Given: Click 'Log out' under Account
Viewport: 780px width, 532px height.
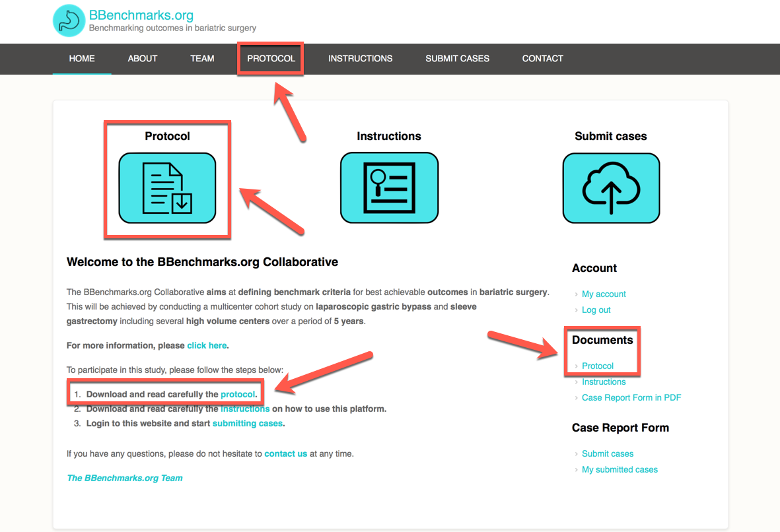Looking at the screenshot, I should (596, 310).
